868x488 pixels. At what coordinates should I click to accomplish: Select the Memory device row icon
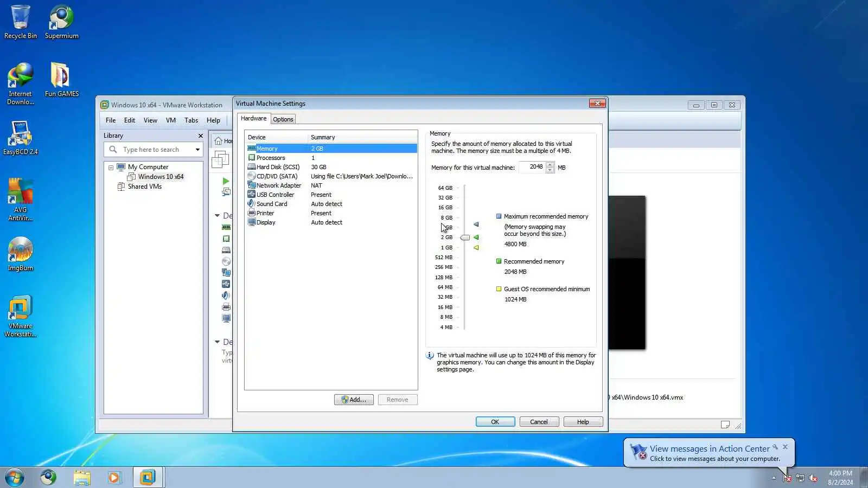252,148
